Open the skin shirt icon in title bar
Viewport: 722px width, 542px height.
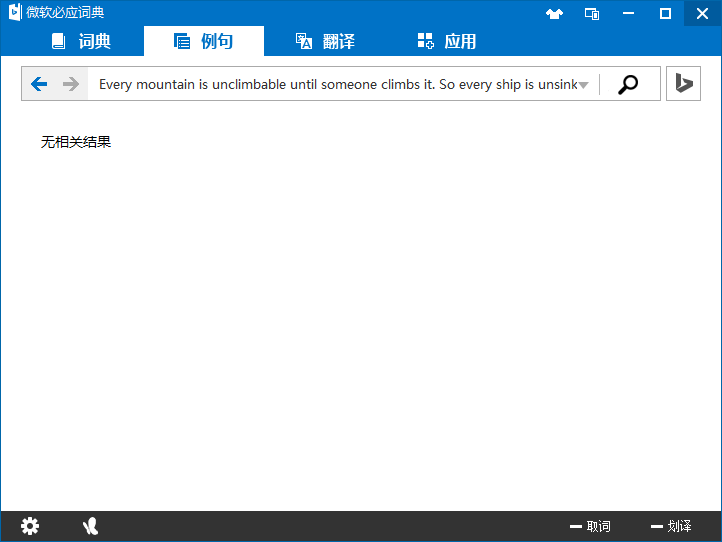554,14
